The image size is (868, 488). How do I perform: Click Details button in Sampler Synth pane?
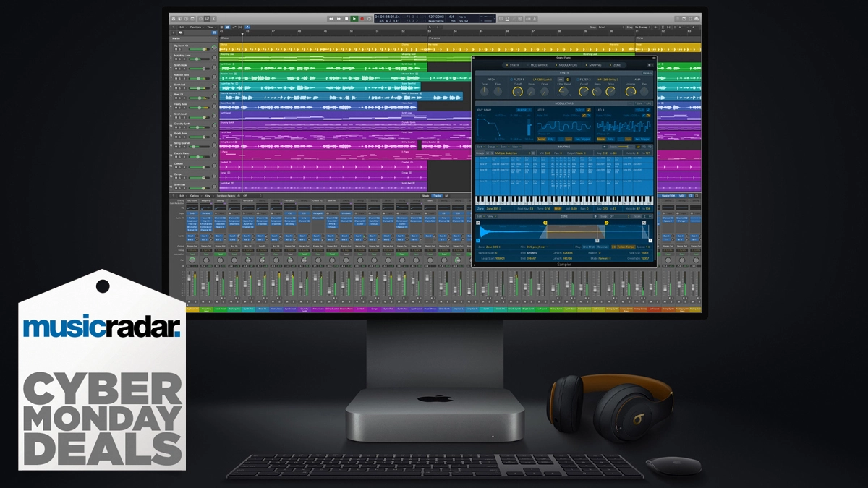[x=647, y=73]
